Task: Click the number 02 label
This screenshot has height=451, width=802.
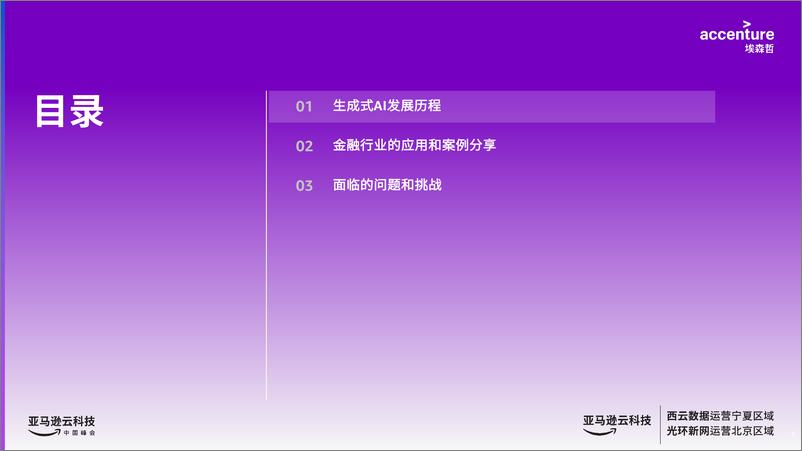Action: [304, 146]
